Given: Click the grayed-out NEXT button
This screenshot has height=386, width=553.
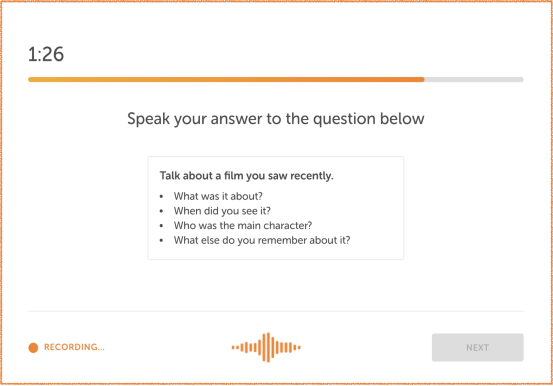Looking at the screenshot, I should 478,348.
